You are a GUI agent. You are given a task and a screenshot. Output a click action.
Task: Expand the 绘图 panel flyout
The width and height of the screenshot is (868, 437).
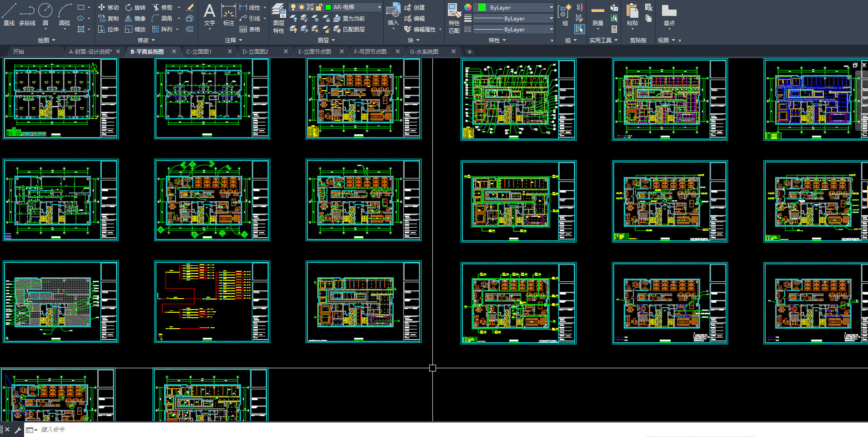click(x=46, y=41)
